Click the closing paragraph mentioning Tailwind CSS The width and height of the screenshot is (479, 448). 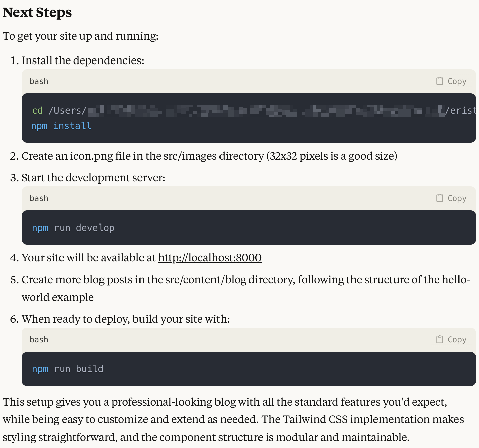[233, 419]
